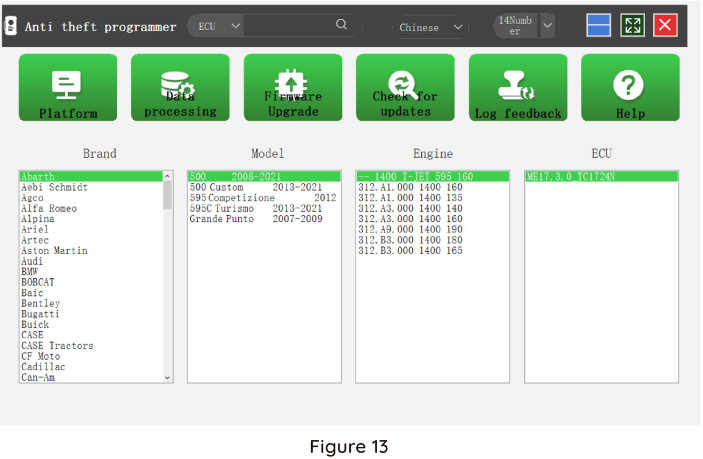The height and width of the screenshot is (459, 703).
Task: Select engine 312.A1.000 1400 160
Action: pyautogui.click(x=433, y=187)
